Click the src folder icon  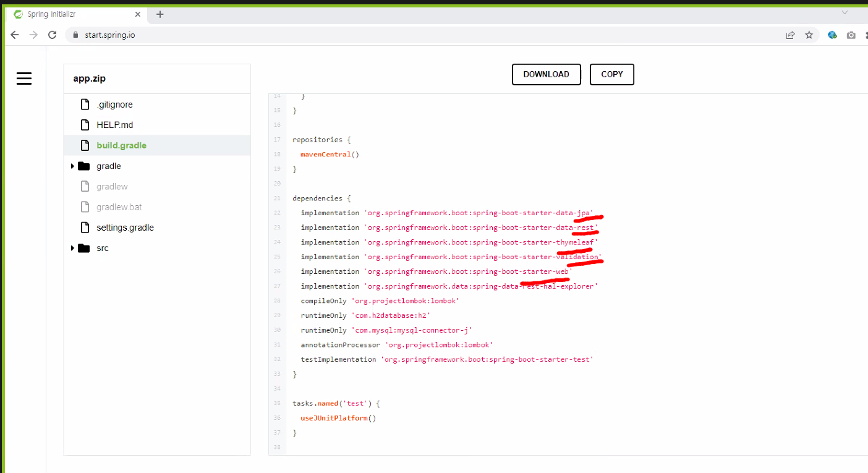click(84, 249)
